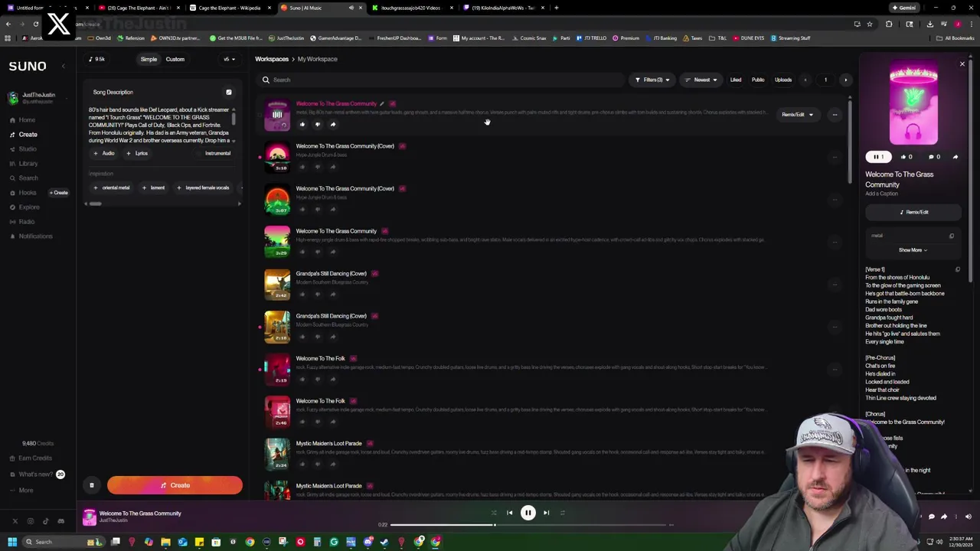980x551 pixels.
Task: Open more options for the first track row
Action: 835,115
